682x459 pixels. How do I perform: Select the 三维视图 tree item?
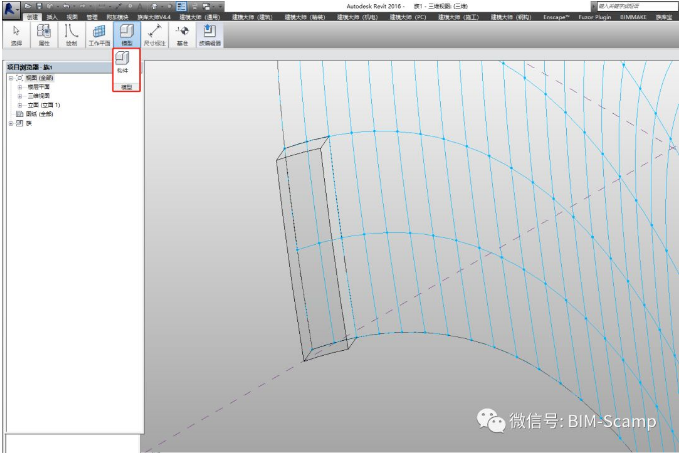click(x=39, y=96)
